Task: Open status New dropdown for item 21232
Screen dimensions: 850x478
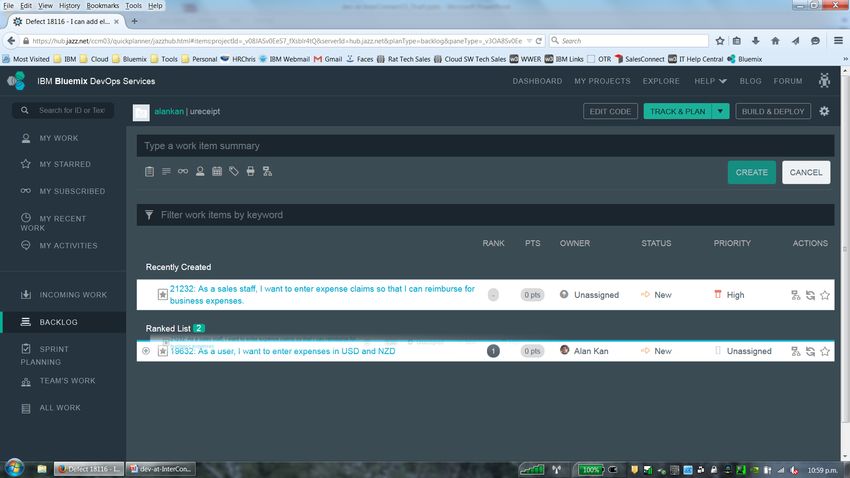Action: pos(656,295)
